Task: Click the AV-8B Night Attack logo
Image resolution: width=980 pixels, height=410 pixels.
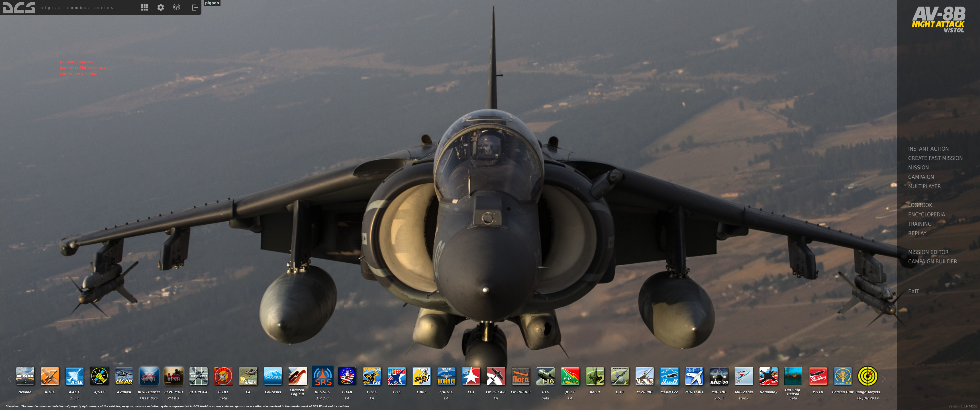Action: [x=938, y=20]
